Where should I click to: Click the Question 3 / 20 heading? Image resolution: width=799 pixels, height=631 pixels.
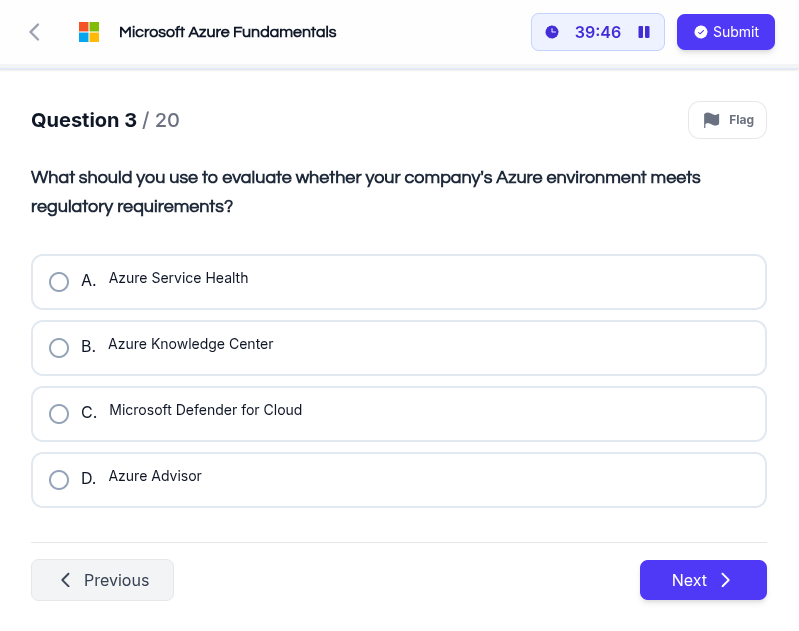tap(105, 120)
